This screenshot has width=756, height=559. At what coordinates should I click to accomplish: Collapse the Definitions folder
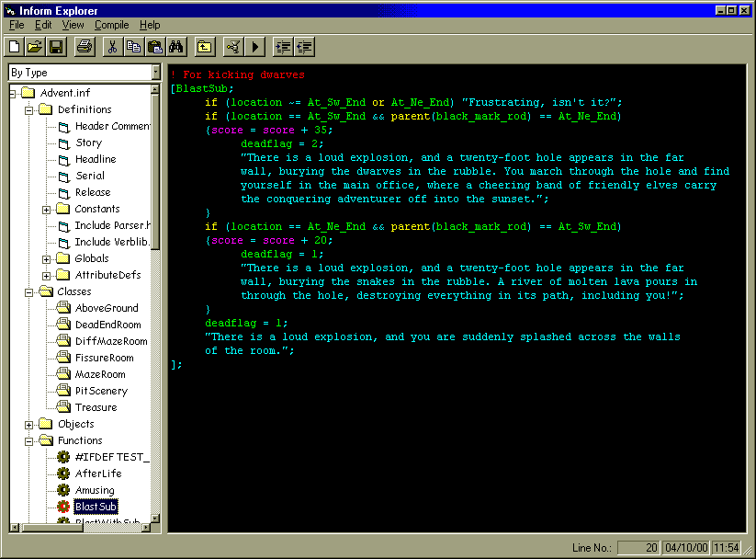(28, 110)
